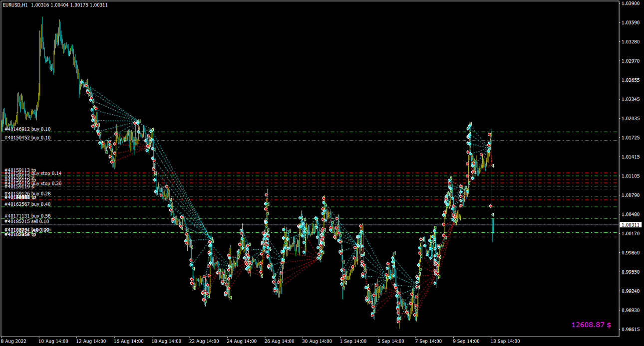The width and height of the screenshot is (644, 346).
Task: Click the 0.99240 price scale label
Action: tap(631, 291)
